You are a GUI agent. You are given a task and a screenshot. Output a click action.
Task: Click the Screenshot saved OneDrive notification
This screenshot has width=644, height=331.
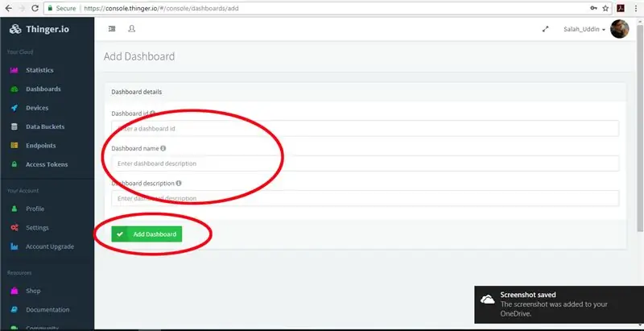click(x=559, y=304)
